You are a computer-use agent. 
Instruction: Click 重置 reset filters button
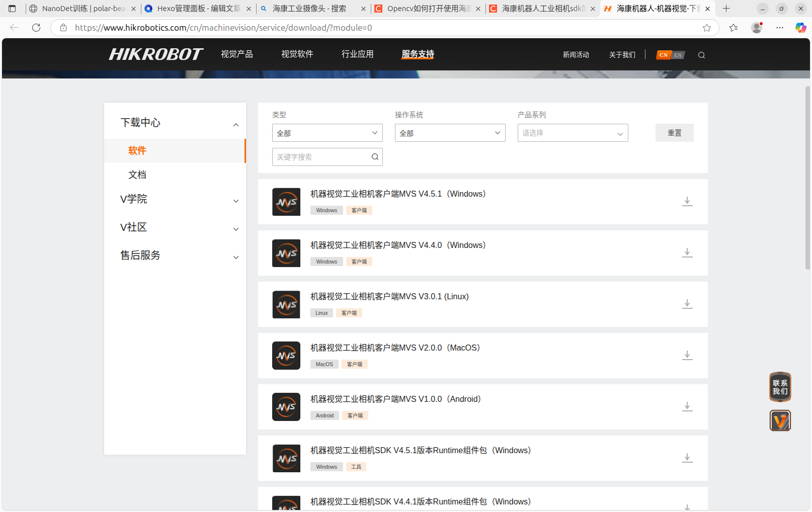675,133
